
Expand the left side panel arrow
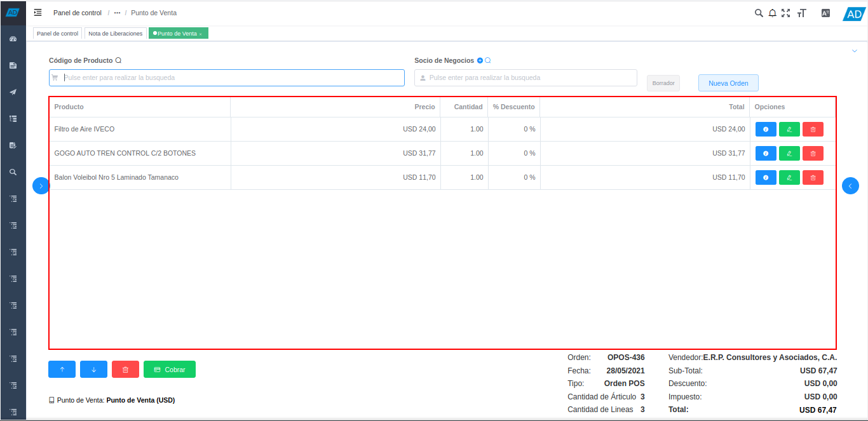click(x=41, y=186)
